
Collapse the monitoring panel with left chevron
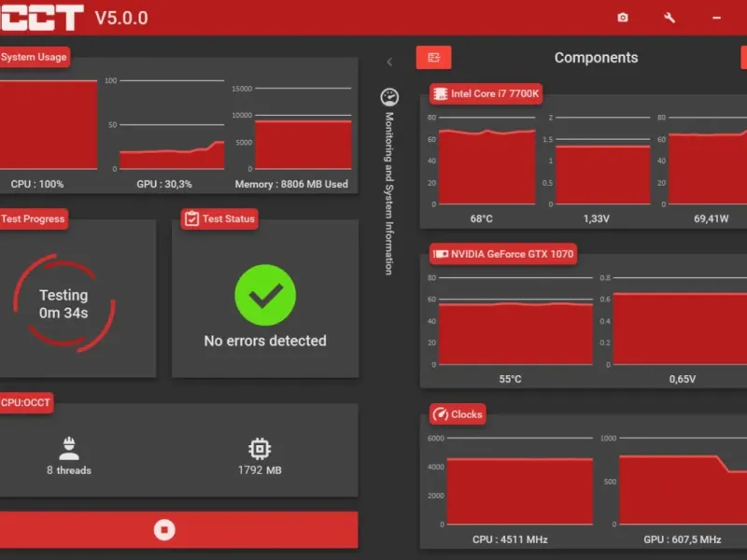389,62
